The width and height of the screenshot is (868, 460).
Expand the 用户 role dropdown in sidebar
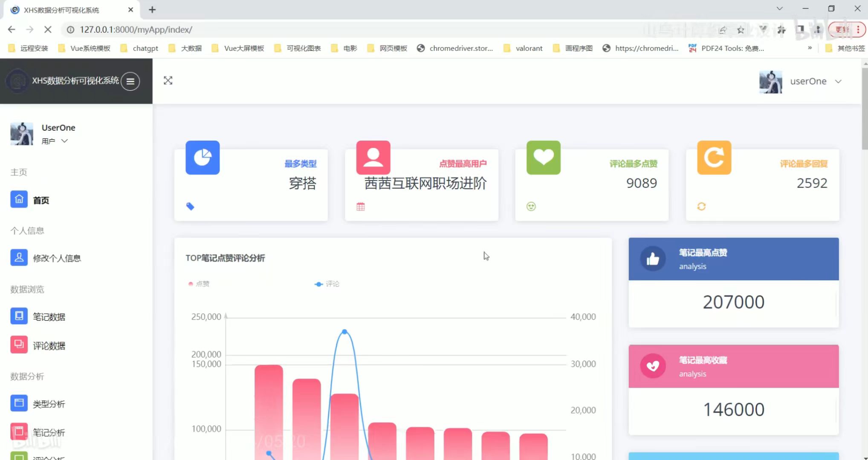pos(64,141)
